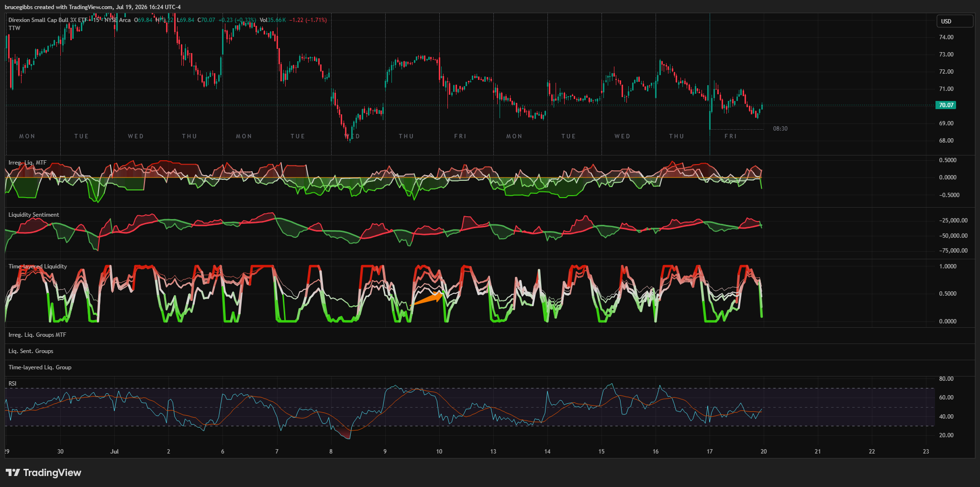Click the 74.00 price axis level
Image resolution: width=980 pixels, height=487 pixels.
click(946, 37)
